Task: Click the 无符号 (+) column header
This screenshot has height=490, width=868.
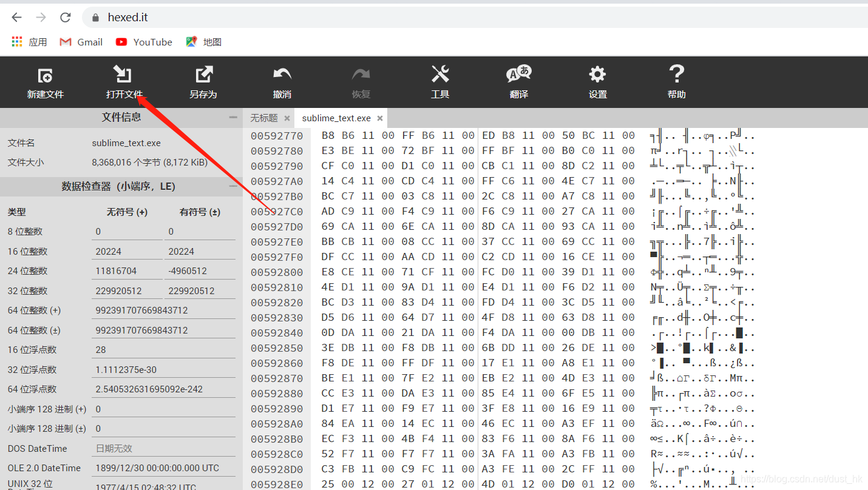Action: tap(127, 212)
